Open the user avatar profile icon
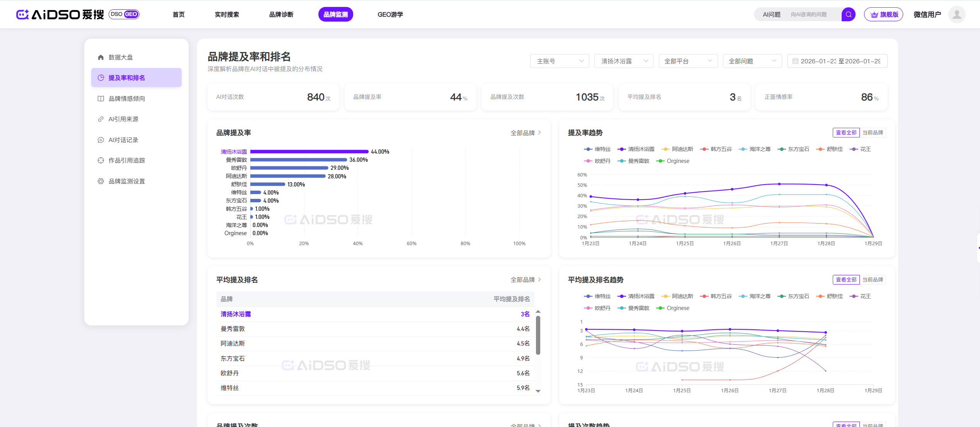980x427 pixels. (957, 14)
